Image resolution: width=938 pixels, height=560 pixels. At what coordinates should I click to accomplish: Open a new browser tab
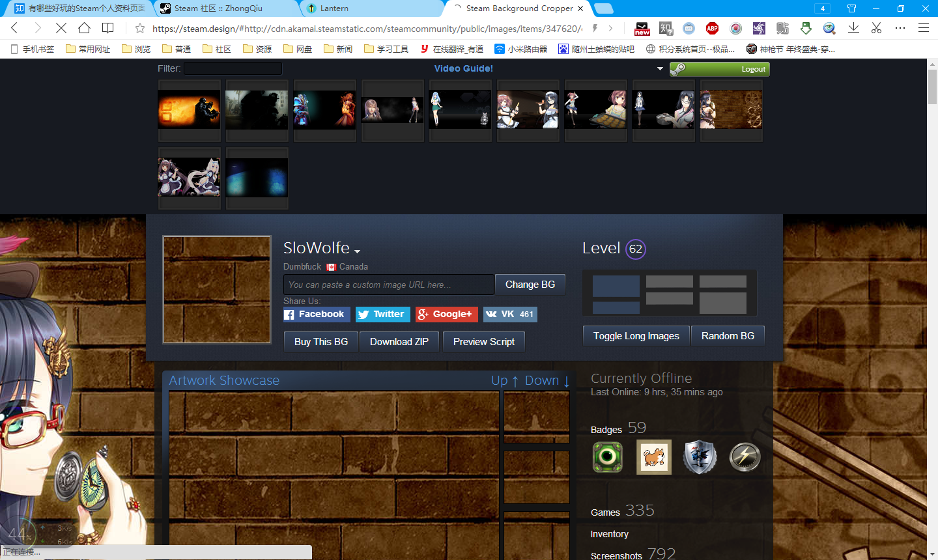pyautogui.click(x=604, y=8)
